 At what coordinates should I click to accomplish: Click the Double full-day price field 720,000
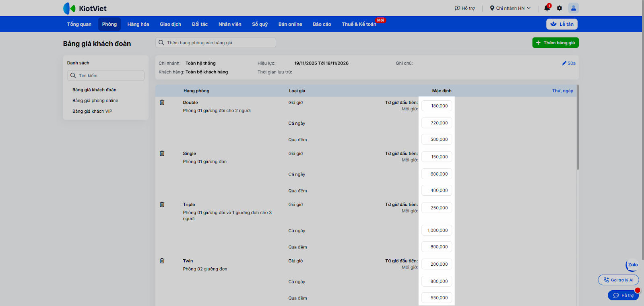pos(437,123)
